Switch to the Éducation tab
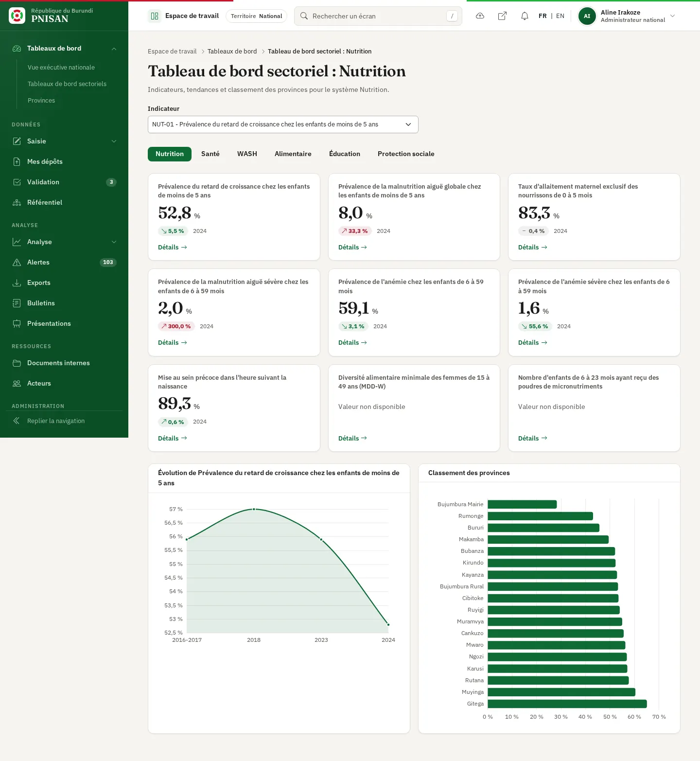 click(x=345, y=154)
